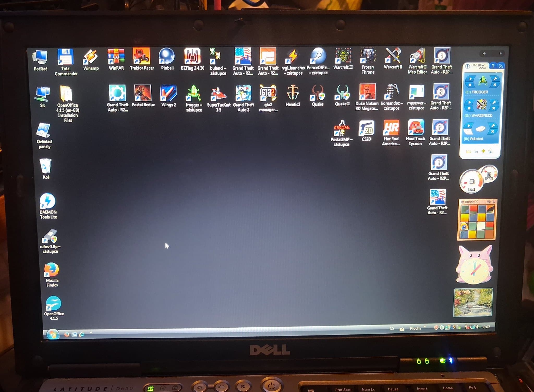Image resolution: width=534 pixels, height=392 pixels.
Task: Open the WinRAR shortcut
Action: [116, 60]
